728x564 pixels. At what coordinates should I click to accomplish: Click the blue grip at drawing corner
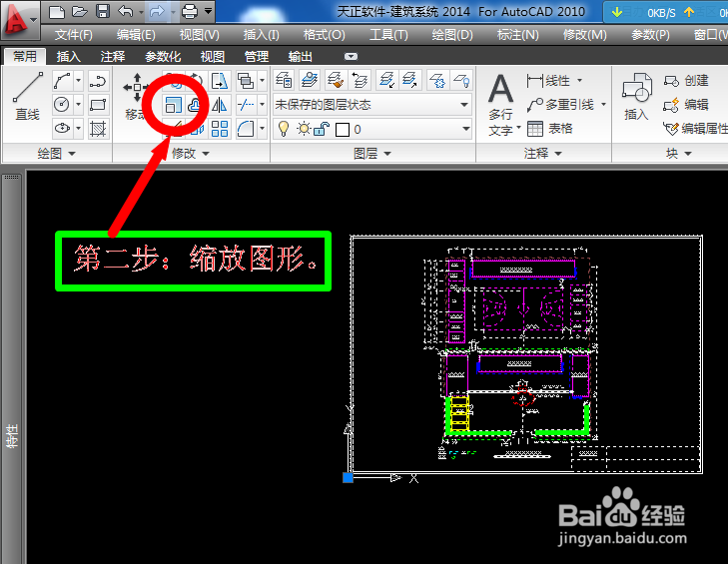pos(348,478)
